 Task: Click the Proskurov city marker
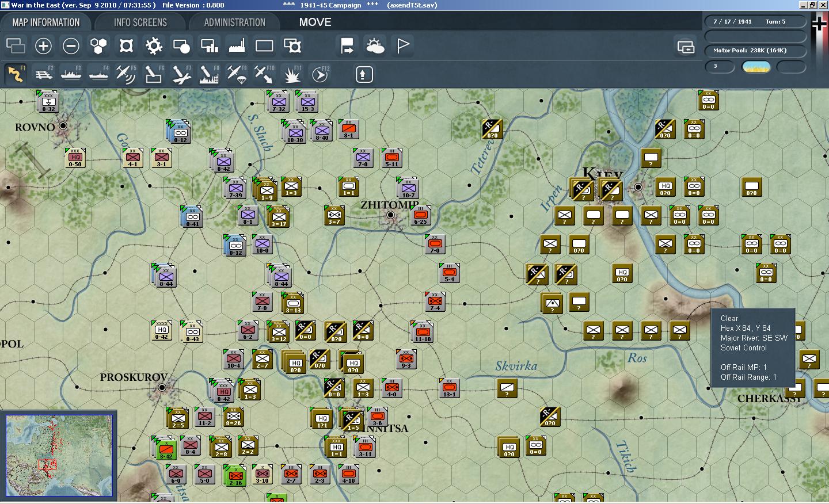point(162,387)
